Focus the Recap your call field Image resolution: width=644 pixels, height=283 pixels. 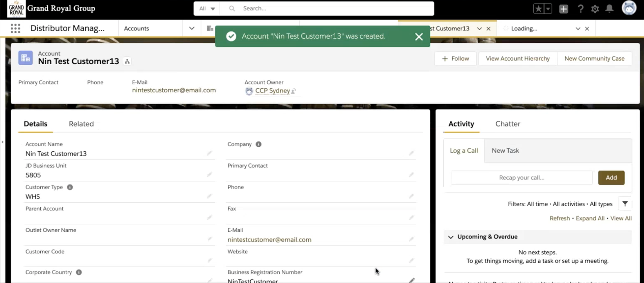tap(521, 178)
